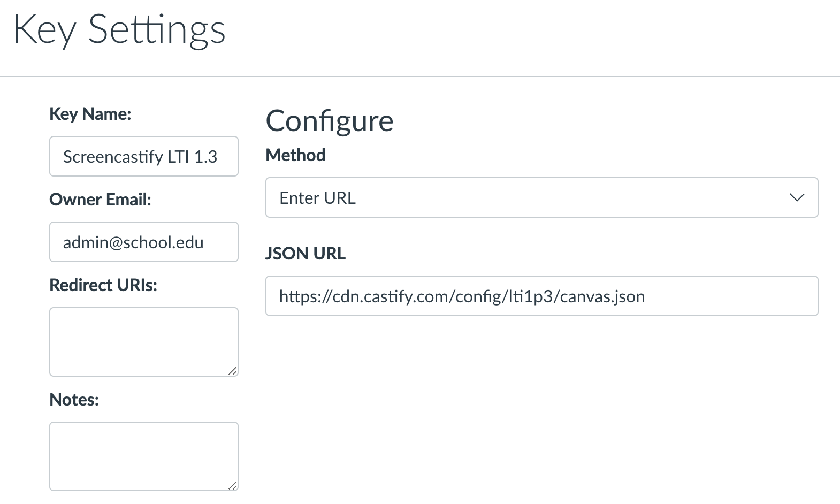Image resolution: width=840 pixels, height=504 pixels.
Task: Click the 'JSON URL' label text
Action: [306, 254]
